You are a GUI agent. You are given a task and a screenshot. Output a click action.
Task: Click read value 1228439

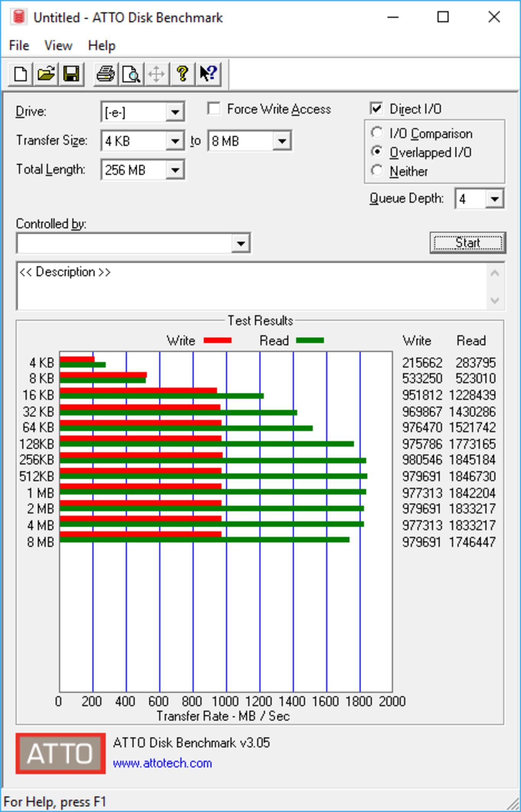coord(472,395)
